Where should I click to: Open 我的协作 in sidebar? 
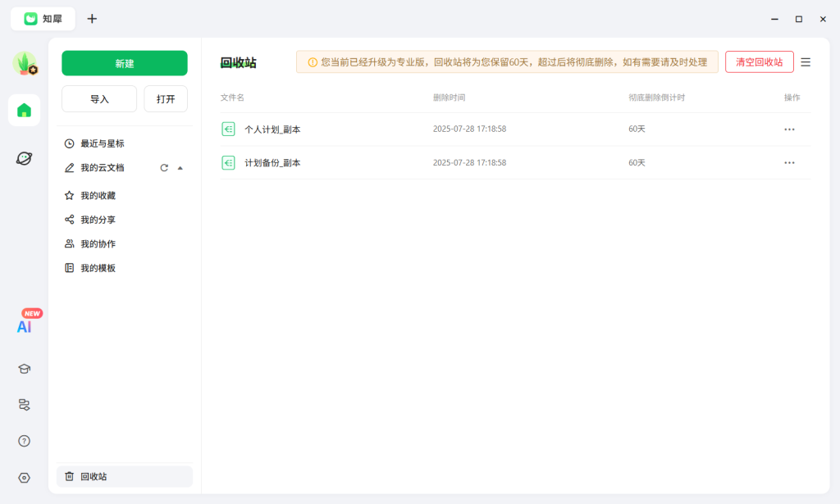click(x=125, y=244)
